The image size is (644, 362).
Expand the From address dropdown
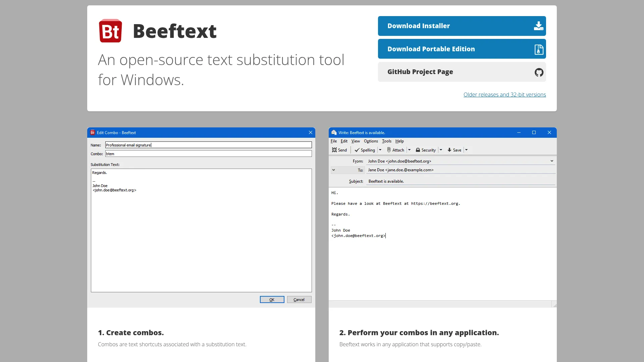[x=552, y=161]
